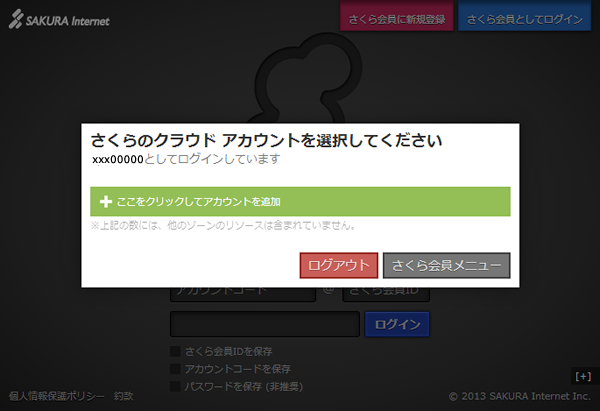Screen dimensions: 600x411
Task: Click the [+] expand icon at bottom right
Action: click(x=583, y=376)
